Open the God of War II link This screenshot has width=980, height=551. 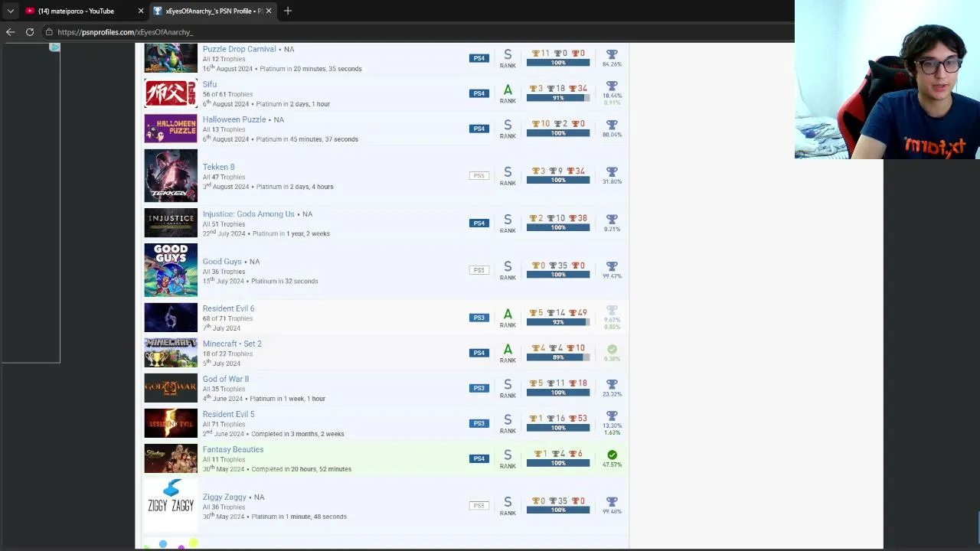point(225,379)
